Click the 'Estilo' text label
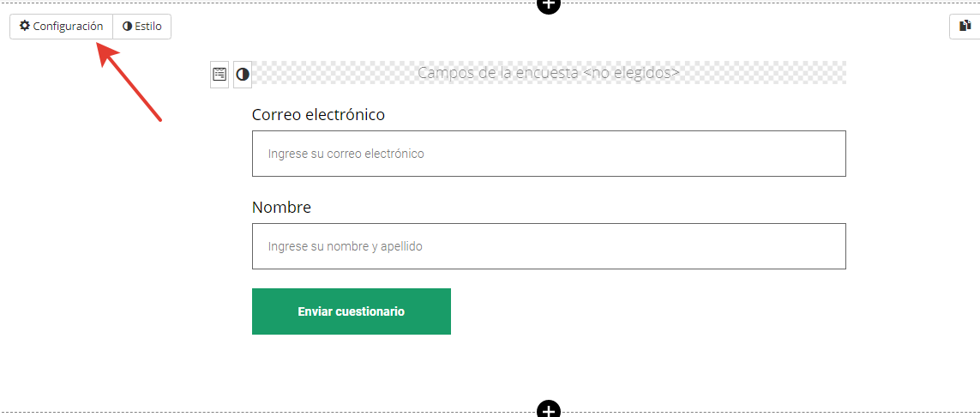The width and height of the screenshot is (980, 417). click(148, 27)
